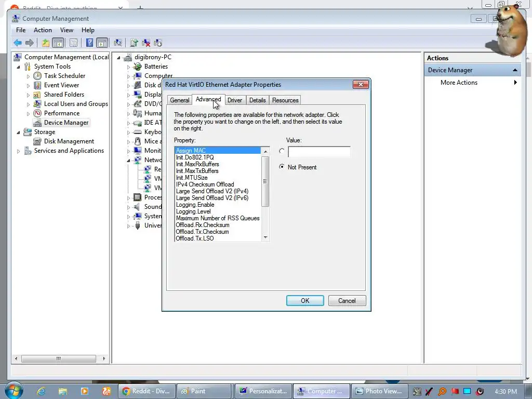The height and width of the screenshot is (399, 532).
Task: Toggle Show/Hide Console Tree toolbar icon
Action: (58, 43)
